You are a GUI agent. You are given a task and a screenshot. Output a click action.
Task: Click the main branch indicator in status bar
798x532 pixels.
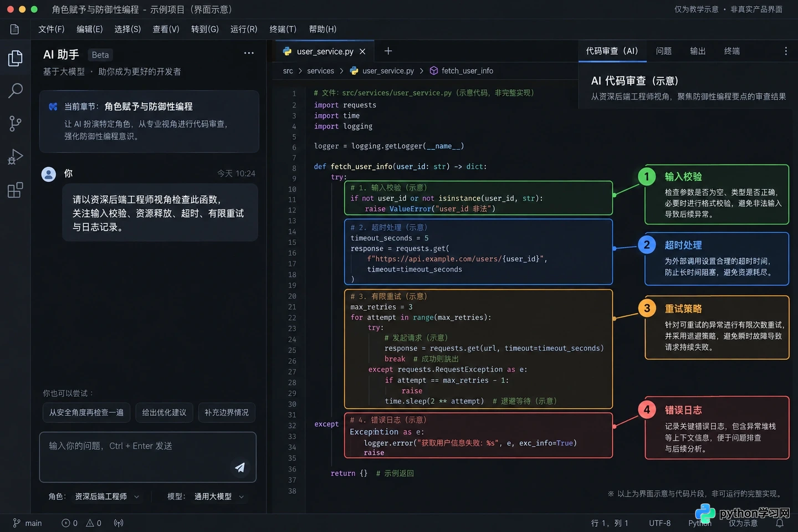tap(27, 523)
